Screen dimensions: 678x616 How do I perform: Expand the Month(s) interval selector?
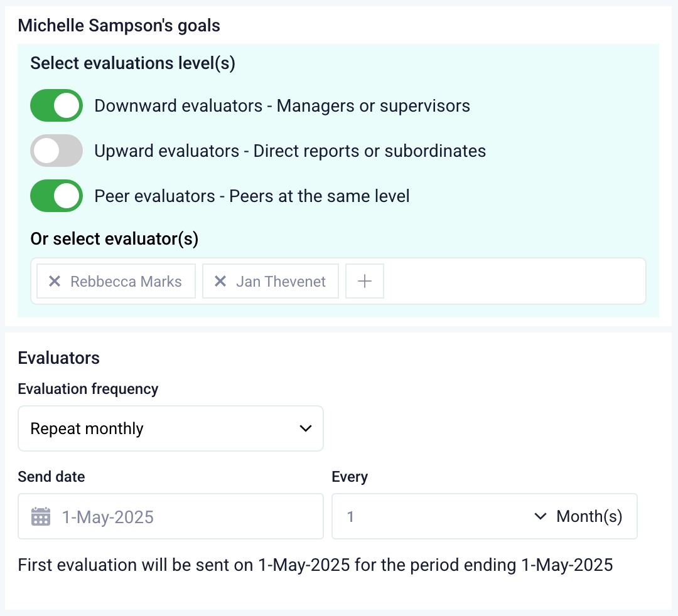540,516
